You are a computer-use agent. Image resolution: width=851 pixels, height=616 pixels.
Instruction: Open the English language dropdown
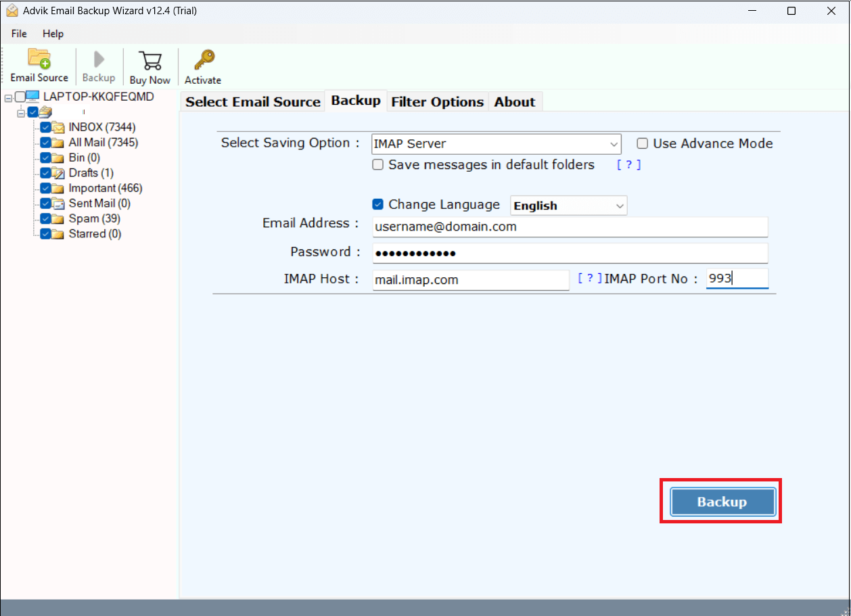[x=569, y=206]
